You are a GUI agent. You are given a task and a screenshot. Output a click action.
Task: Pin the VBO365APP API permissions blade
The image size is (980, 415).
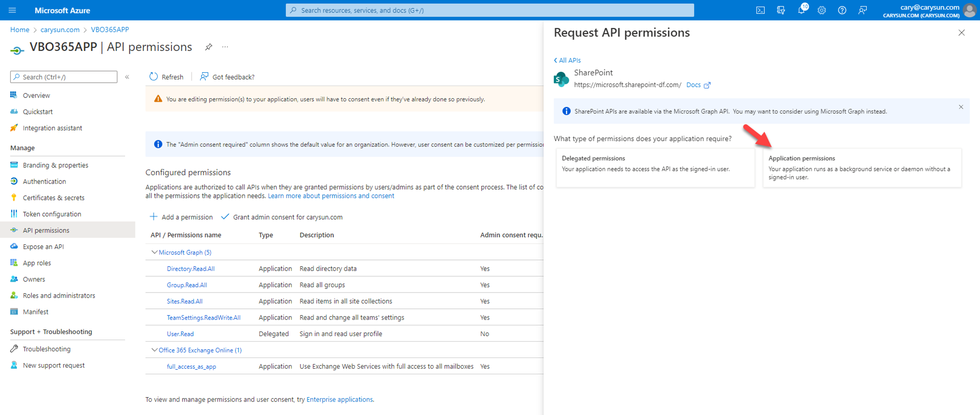[209, 47]
